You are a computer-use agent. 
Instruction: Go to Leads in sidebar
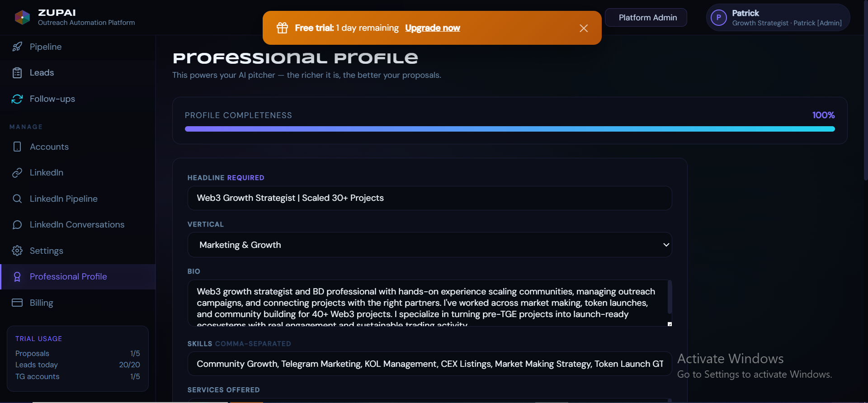pyautogui.click(x=78, y=73)
